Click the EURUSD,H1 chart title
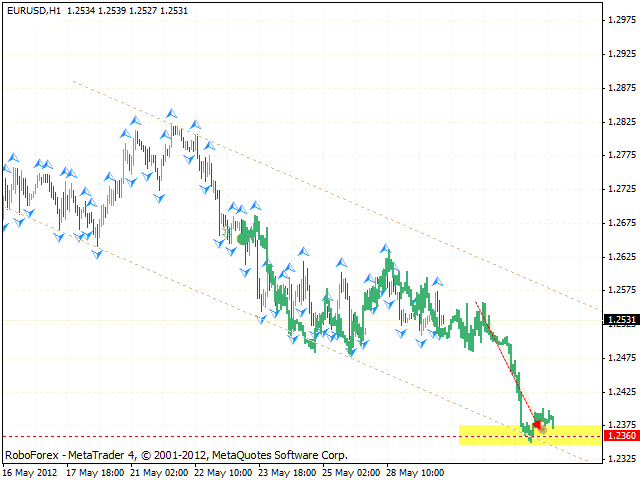The width and height of the screenshot is (640, 480). (31, 9)
